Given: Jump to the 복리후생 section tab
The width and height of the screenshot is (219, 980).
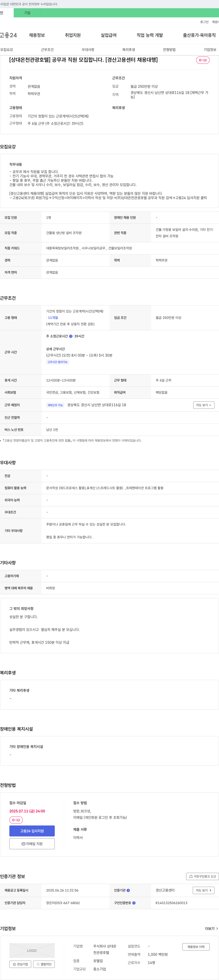Looking at the screenshot, I should (129, 50).
